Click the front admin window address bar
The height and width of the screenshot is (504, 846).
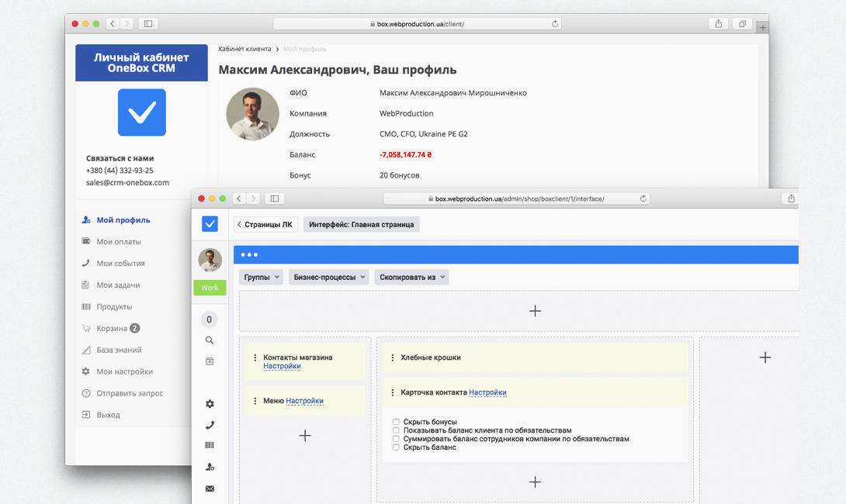(x=516, y=198)
